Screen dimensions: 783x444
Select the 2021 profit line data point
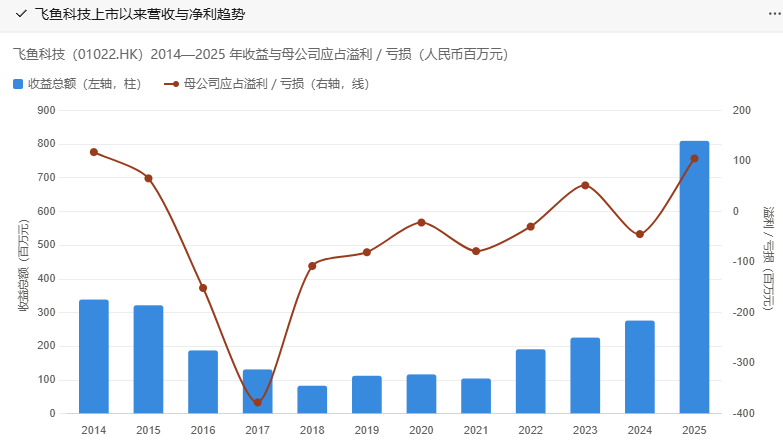[x=476, y=251]
